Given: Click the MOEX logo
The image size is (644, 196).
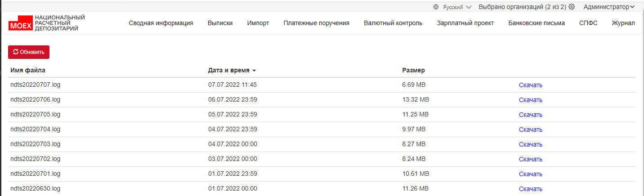Looking at the screenshot, I should click(46, 23).
